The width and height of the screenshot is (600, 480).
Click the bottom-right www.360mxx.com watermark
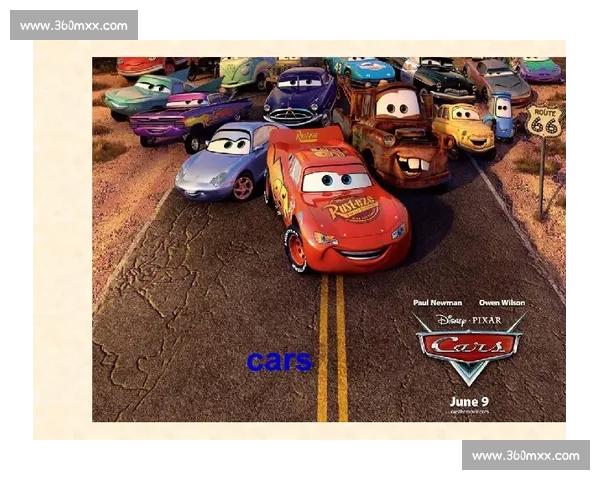pyautogui.click(x=524, y=456)
